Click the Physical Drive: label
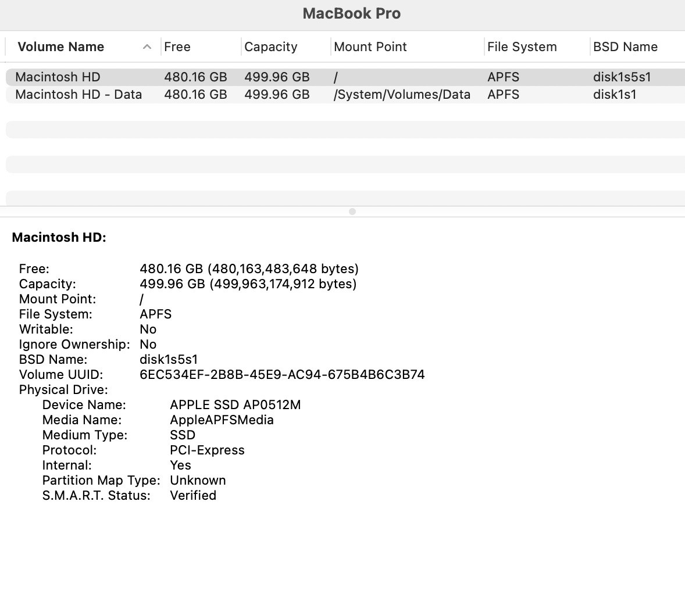 tap(63, 390)
